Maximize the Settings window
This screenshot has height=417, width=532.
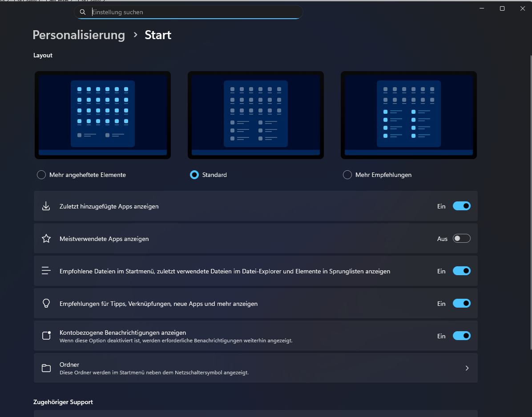[x=502, y=8]
